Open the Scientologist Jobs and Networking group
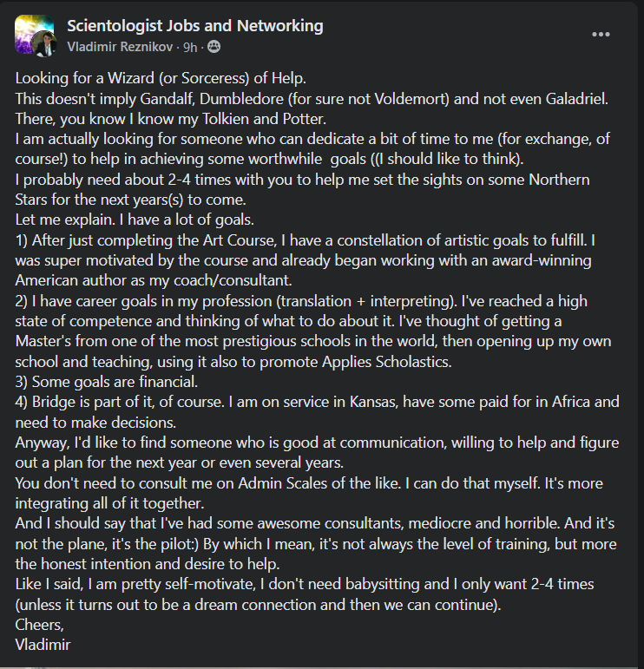 [x=194, y=26]
